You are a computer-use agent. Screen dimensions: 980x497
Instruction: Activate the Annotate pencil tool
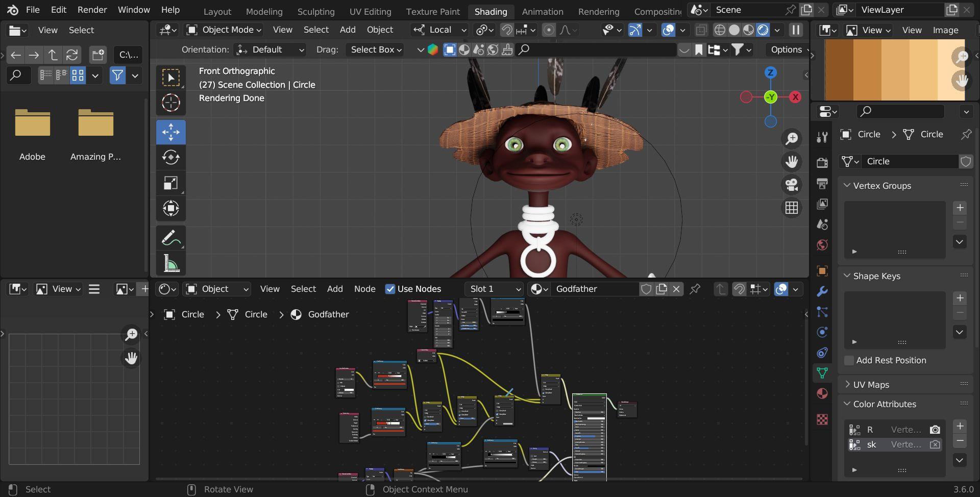point(171,238)
